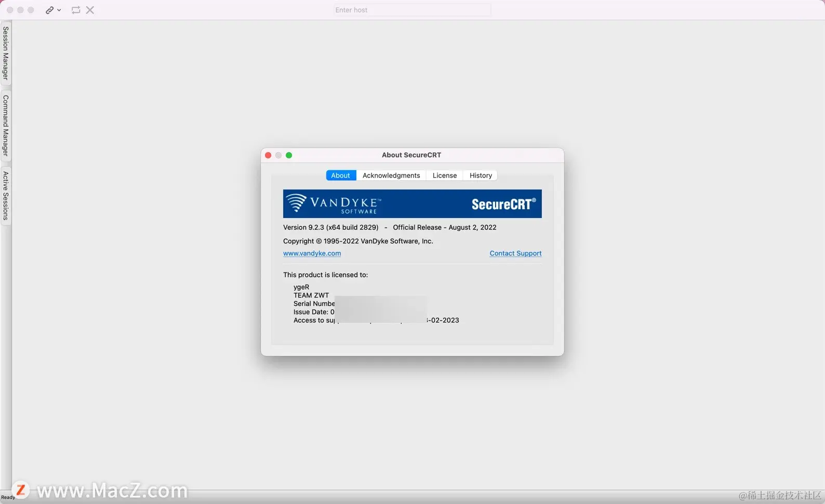
Task: Click the Serial Number line
Action: click(x=314, y=304)
